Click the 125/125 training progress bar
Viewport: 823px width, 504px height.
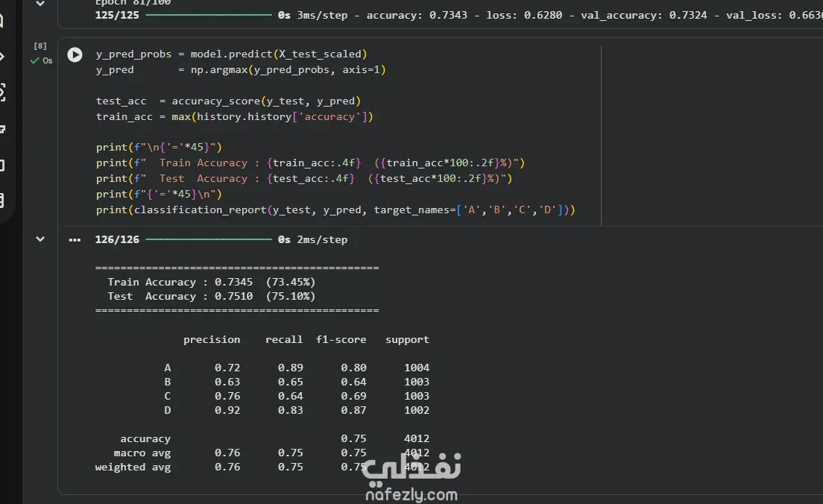[209, 15]
